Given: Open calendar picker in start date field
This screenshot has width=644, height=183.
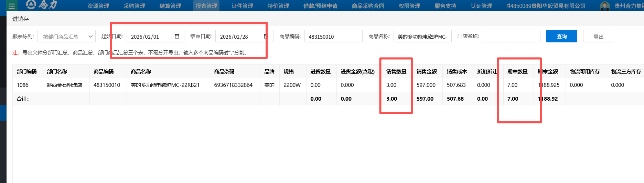Looking at the screenshot, I should 177,37.
